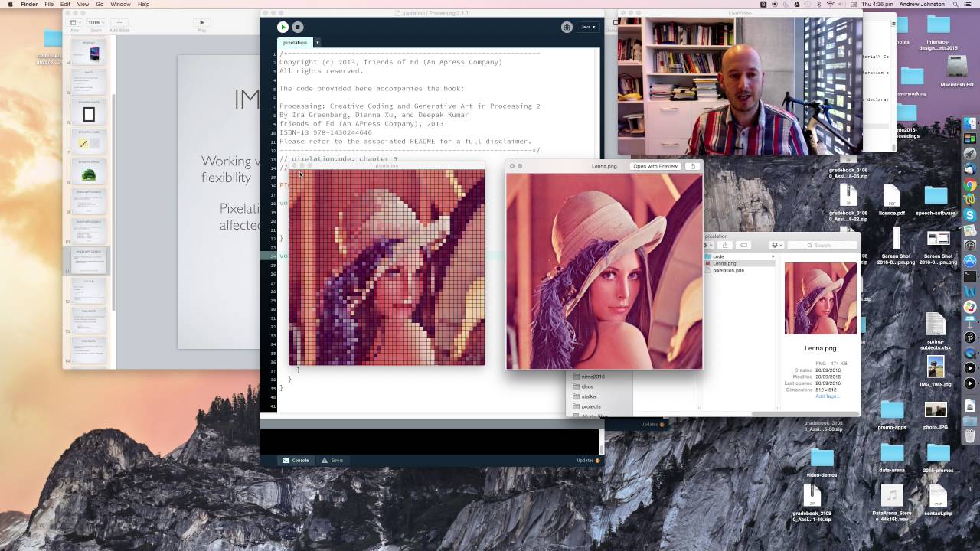The image size is (980, 551).
Task: Click the Edit Tags button in Finder toolbar
Action: [743, 245]
